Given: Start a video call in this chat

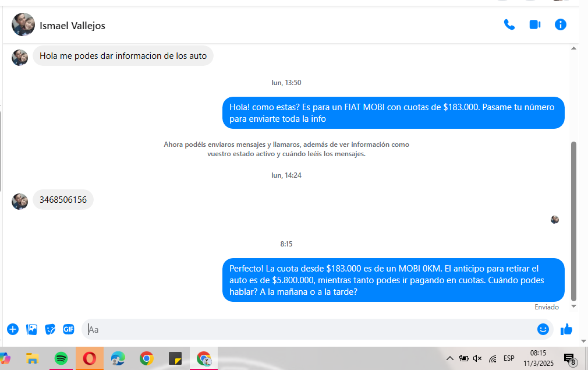Looking at the screenshot, I should point(534,24).
